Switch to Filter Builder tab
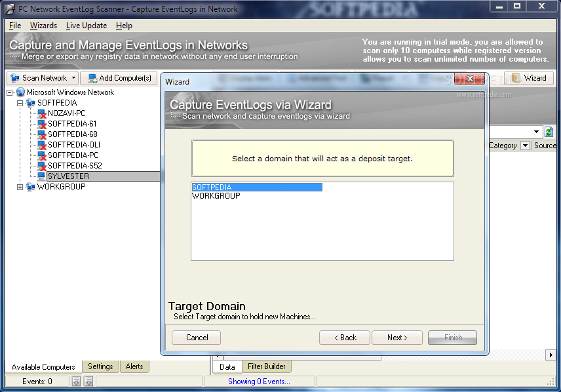561x392 pixels. pyautogui.click(x=267, y=366)
